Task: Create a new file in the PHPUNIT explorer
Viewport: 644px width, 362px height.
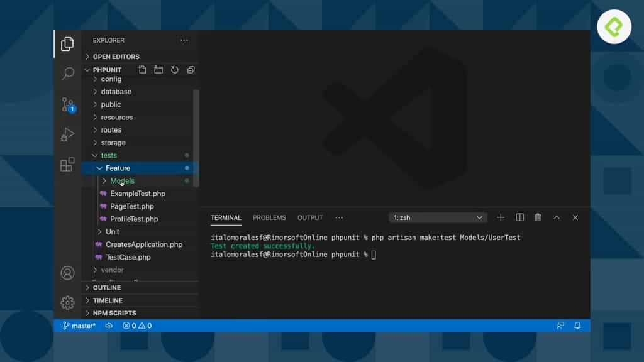Action: pyautogui.click(x=142, y=70)
